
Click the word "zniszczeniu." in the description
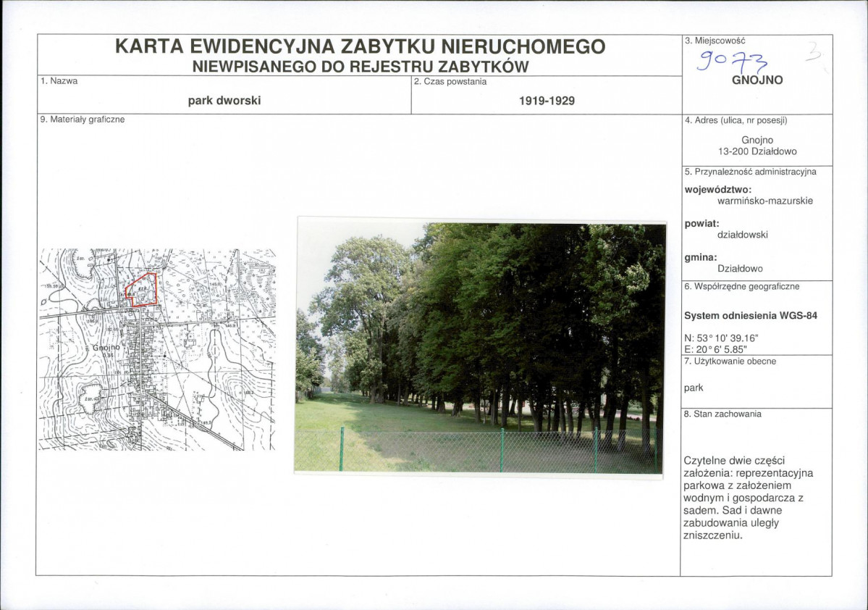pos(712,535)
